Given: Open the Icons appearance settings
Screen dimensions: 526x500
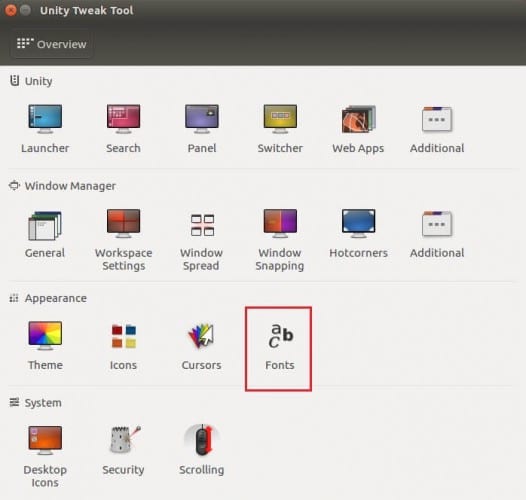Looking at the screenshot, I should [123, 336].
